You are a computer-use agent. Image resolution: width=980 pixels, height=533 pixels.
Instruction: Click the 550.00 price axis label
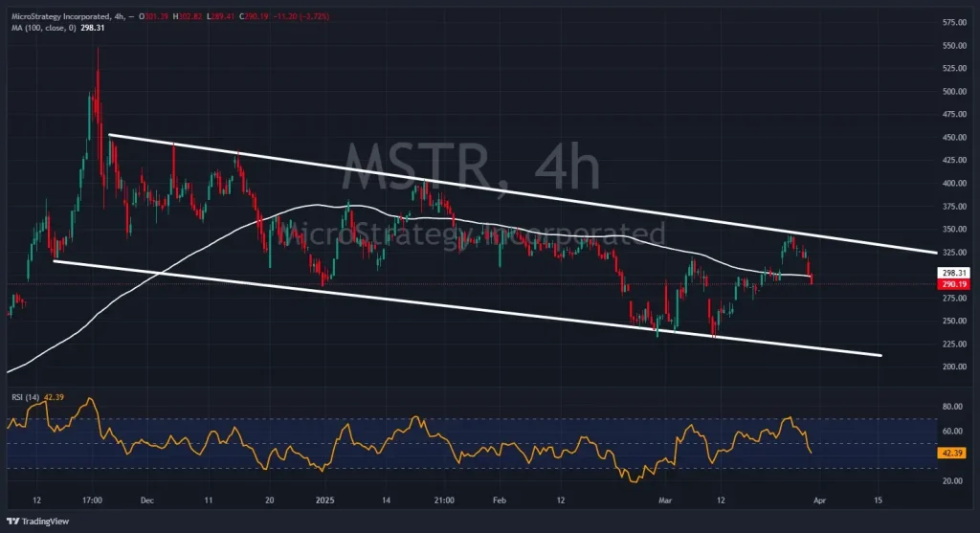[954, 46]
